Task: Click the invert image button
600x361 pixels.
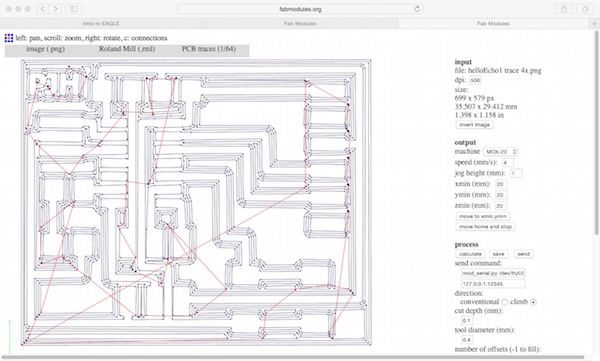Action: 474,125
